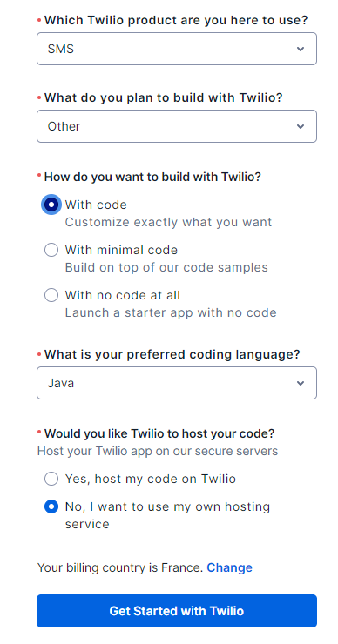Click the Change billing country link
The image size is (338, 644).
point(229,567)
